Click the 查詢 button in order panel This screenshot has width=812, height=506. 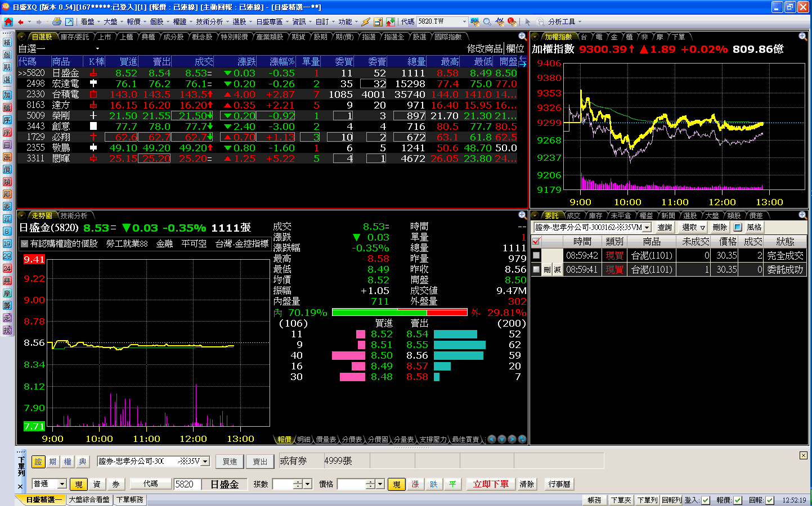tap(665, 227)
